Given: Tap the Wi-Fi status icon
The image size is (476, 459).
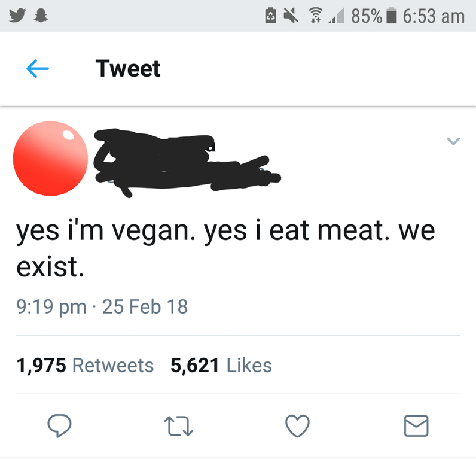Looking at the screenshot, I should coord(316,16).
